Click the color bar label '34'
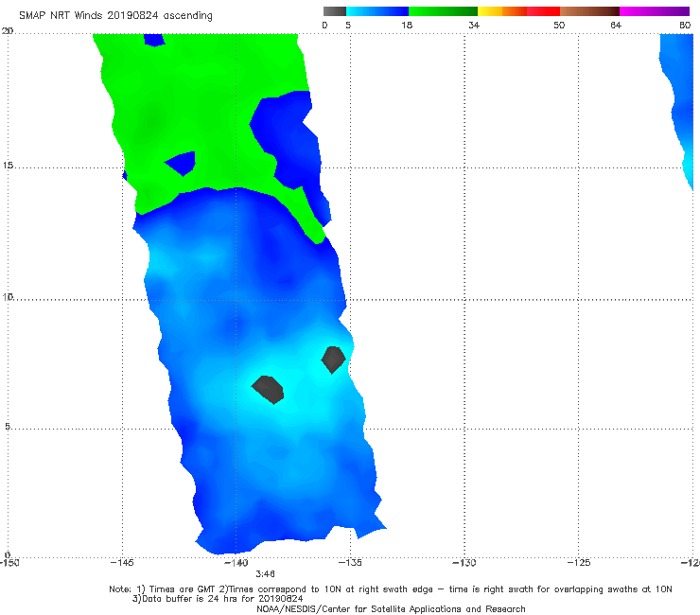This screenshot has height=615, width=700. [474, 25]
